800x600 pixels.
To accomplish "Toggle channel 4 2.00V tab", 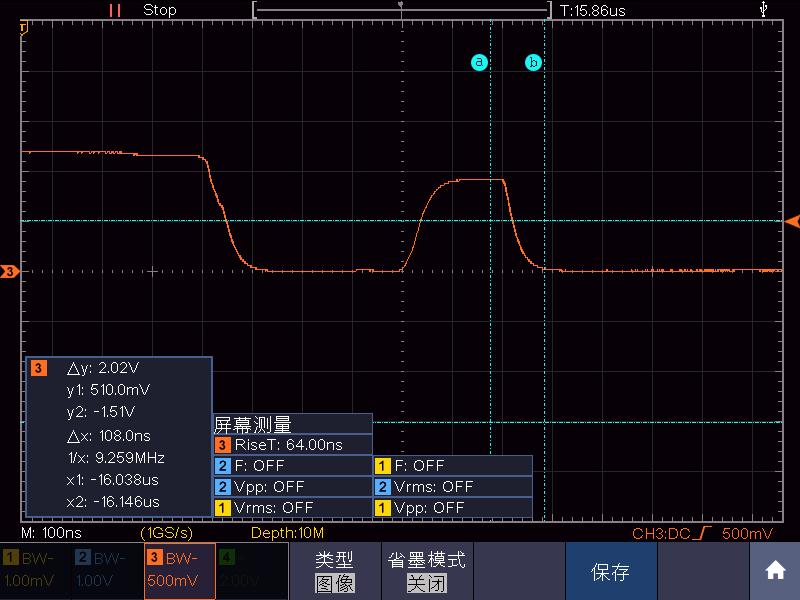I will coord(252,570).
